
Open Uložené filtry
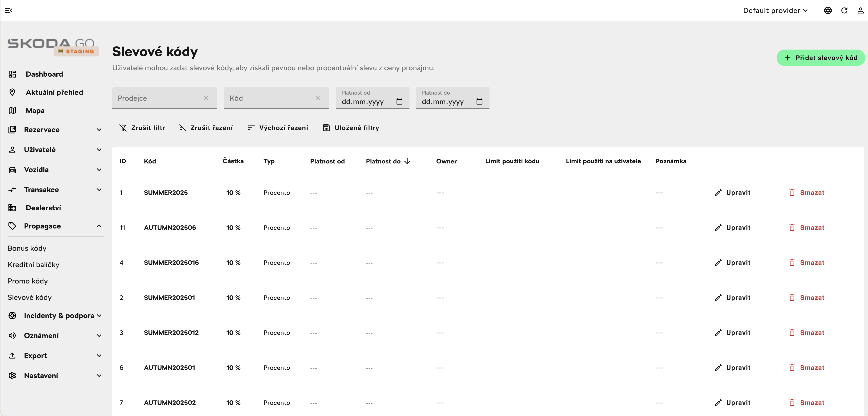point(351,128)
